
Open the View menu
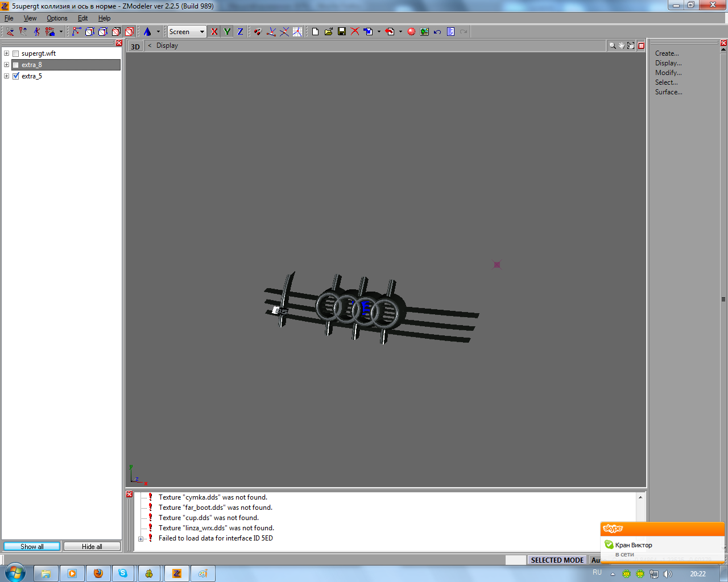(30, 18)
